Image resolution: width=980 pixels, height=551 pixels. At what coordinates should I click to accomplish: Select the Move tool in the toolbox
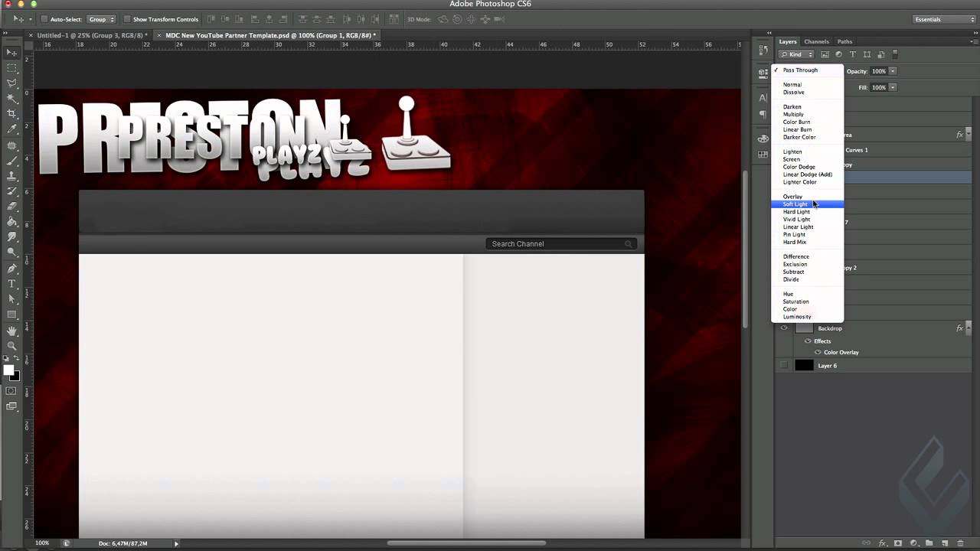(11, 52)
